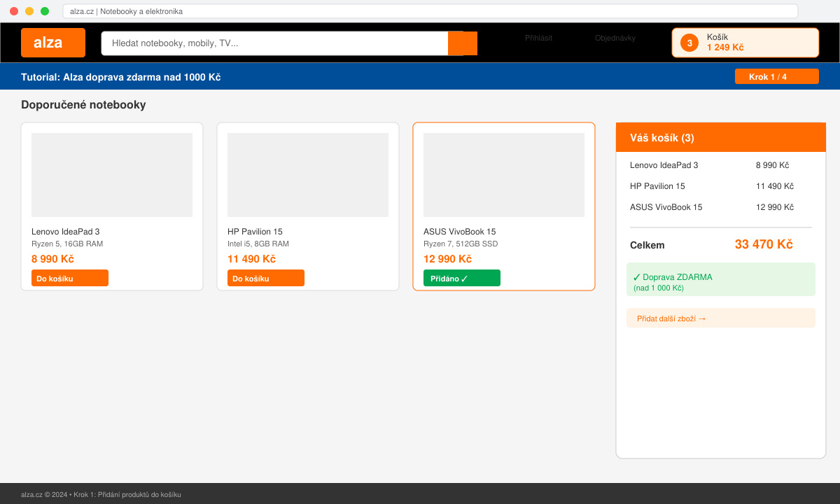The width and height of the screenshot is (840, 504).
Task: Click the Celkem label in cart
Action: click(647, 245)
